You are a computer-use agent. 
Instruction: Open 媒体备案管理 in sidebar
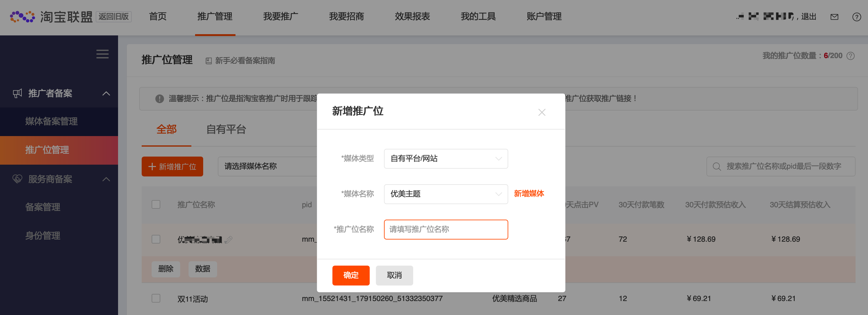click(59, 122)
